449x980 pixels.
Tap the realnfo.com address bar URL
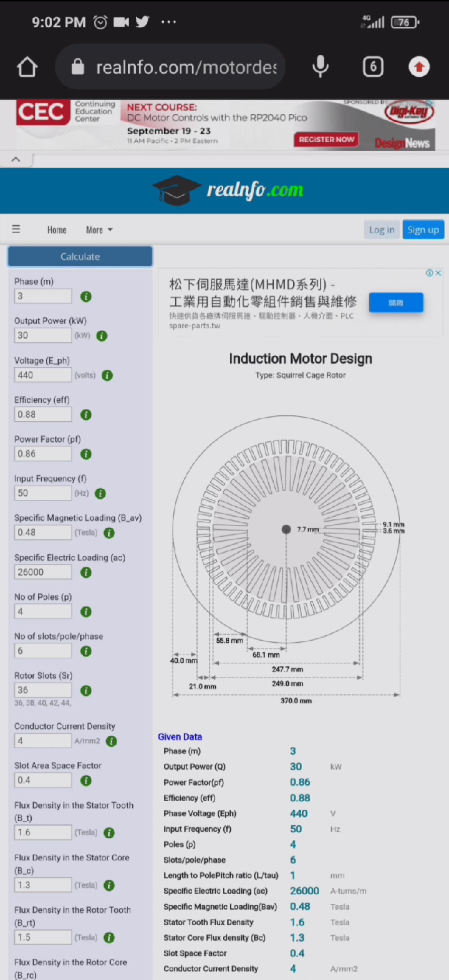pyautogui.click(x=186, y=67)
